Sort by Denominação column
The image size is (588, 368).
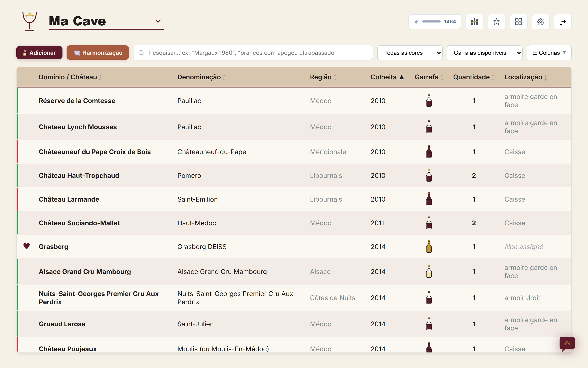(202, 77)
